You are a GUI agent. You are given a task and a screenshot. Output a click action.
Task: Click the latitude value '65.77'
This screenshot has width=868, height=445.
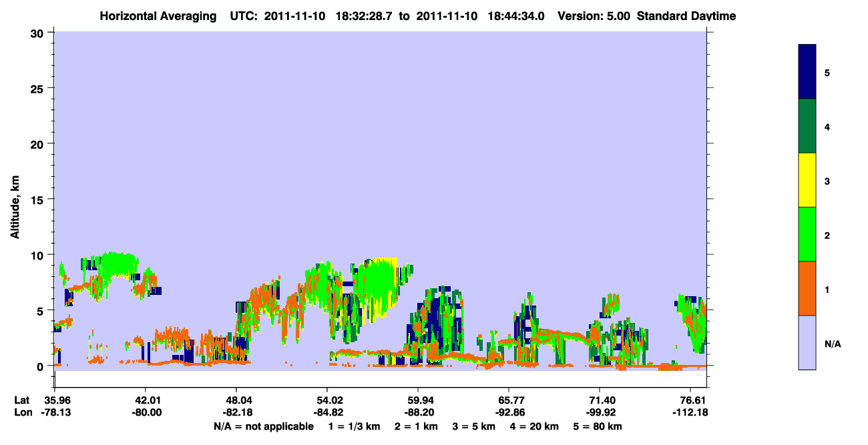point(509,400)
